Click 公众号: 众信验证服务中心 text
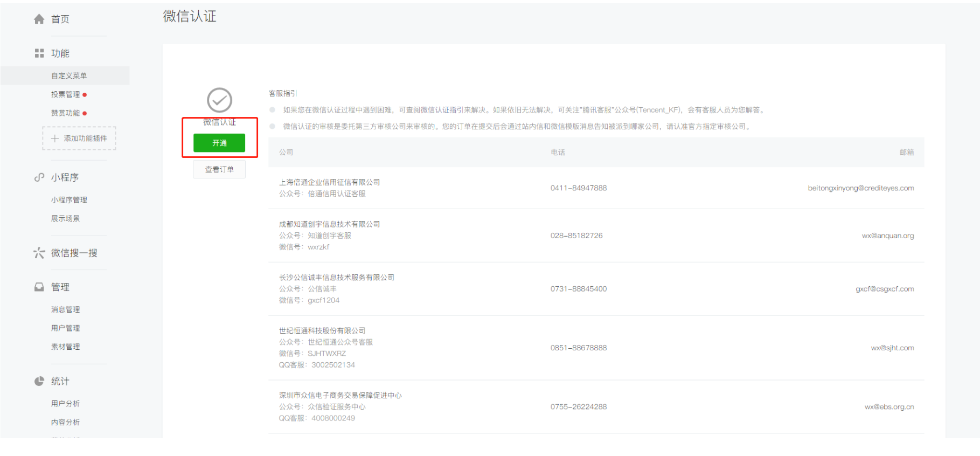Screen dimensions: 980x456 point(322,407)
